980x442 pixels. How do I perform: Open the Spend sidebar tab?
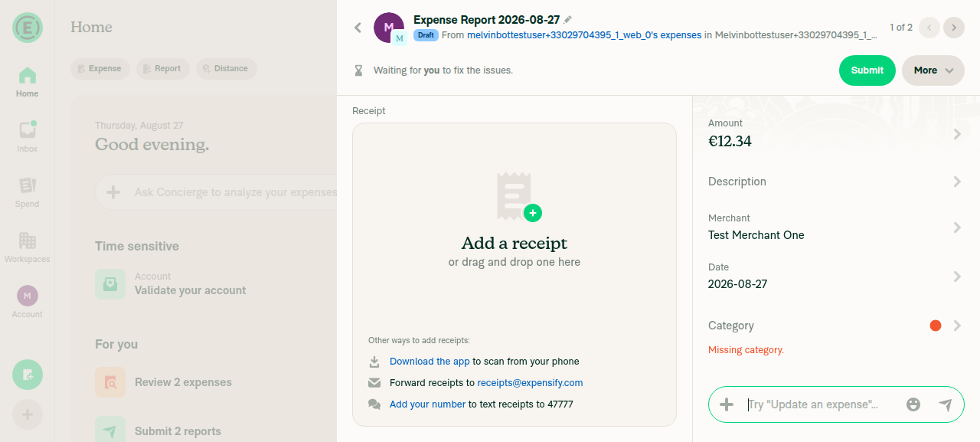[27, 193]
